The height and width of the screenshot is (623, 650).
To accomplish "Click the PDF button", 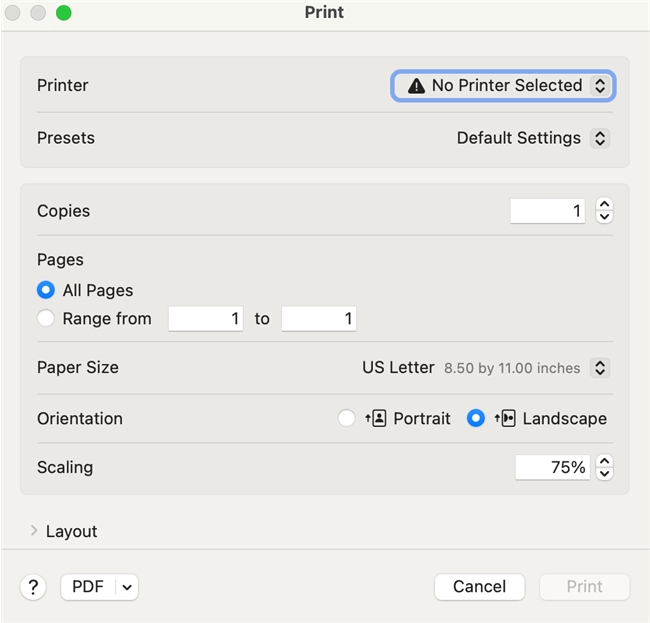I will [x=88, y=587].
